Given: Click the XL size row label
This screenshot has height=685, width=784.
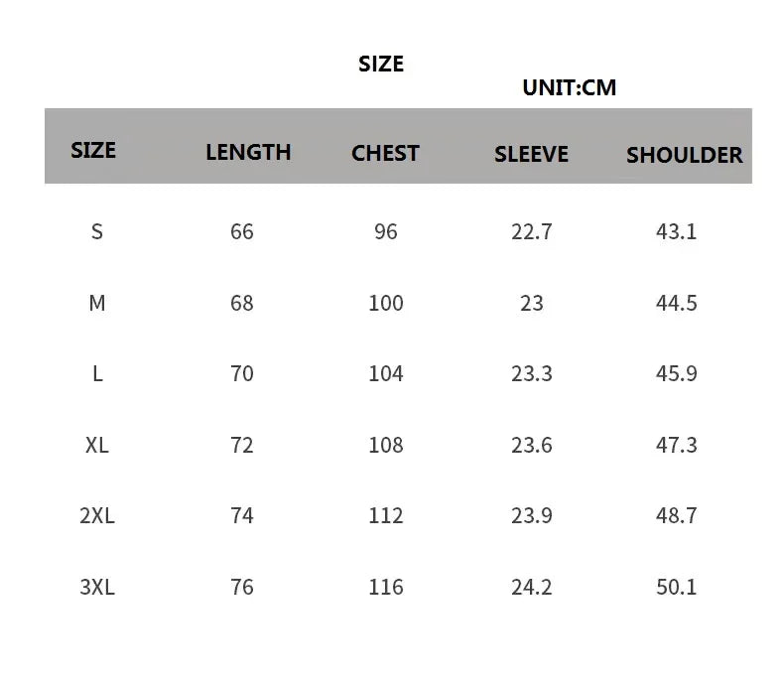Looking at the screenshot, I should (x=97, y=445).
